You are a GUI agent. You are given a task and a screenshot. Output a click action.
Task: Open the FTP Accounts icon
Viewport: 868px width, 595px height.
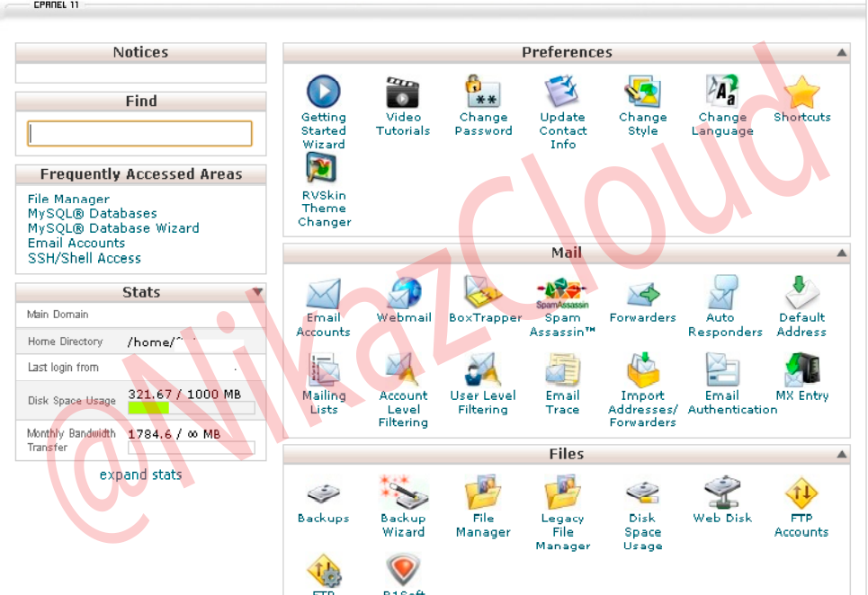(801, 493)
